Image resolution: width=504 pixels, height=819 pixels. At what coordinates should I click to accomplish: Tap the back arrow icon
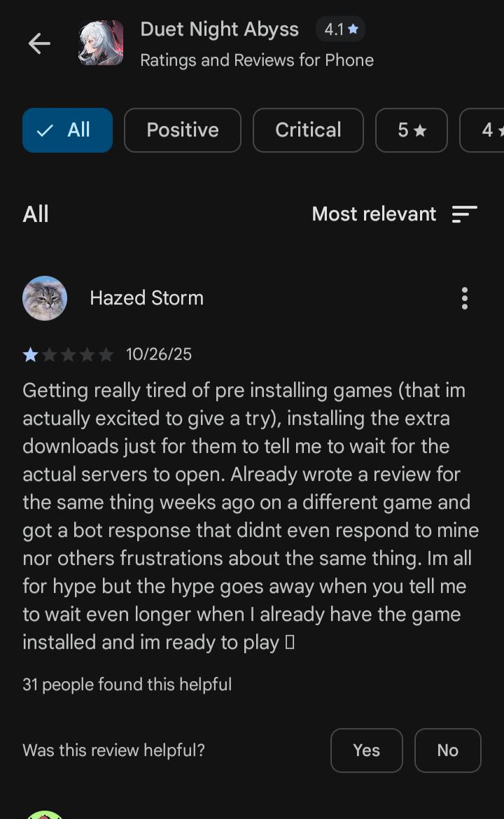tap(39, 43)
